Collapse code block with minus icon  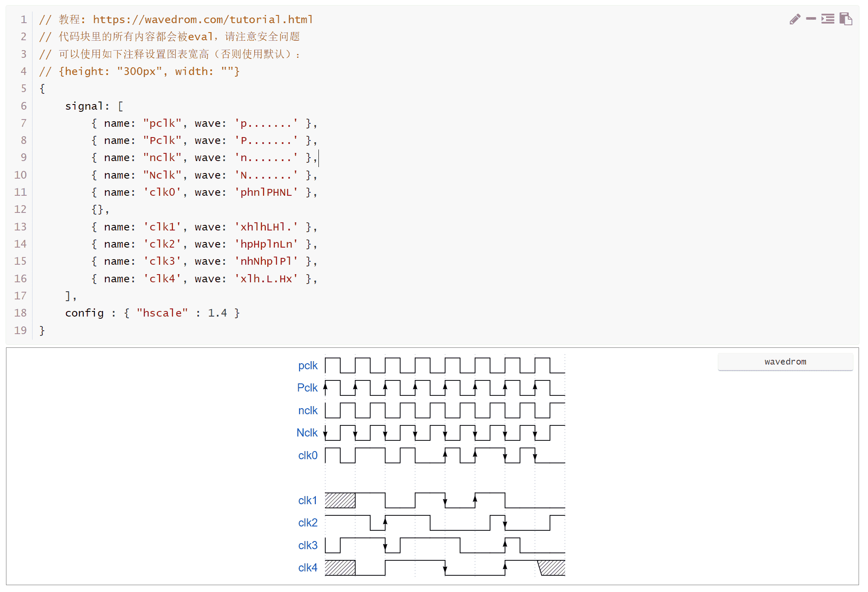(811, 19)
